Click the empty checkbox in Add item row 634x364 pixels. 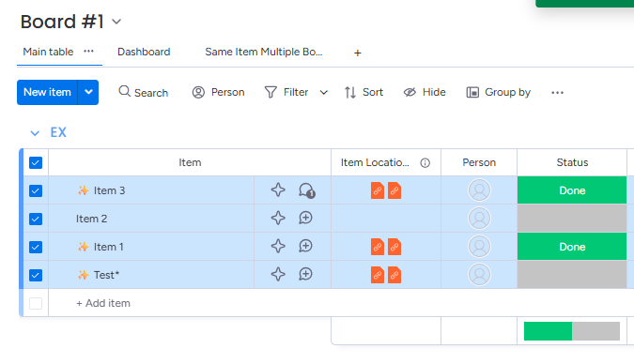point(36,303)
